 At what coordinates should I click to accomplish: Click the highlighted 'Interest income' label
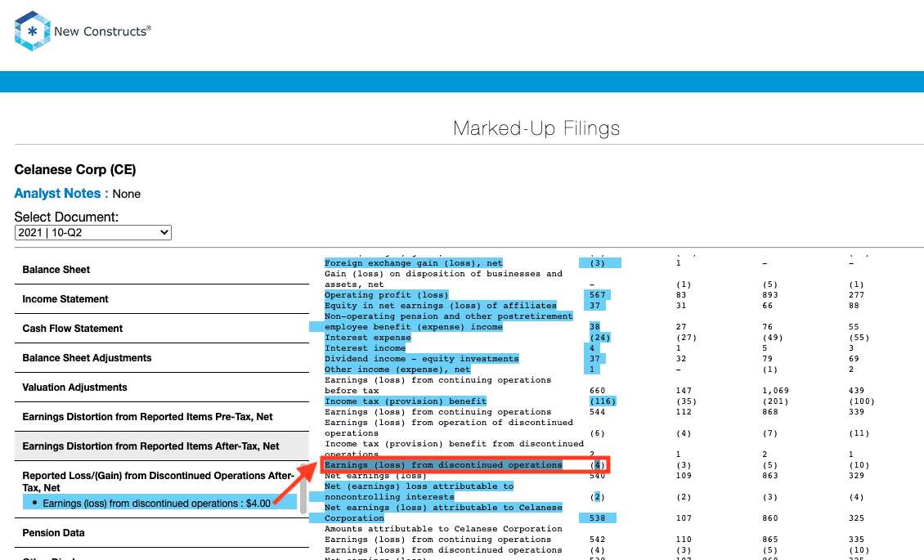365,348
